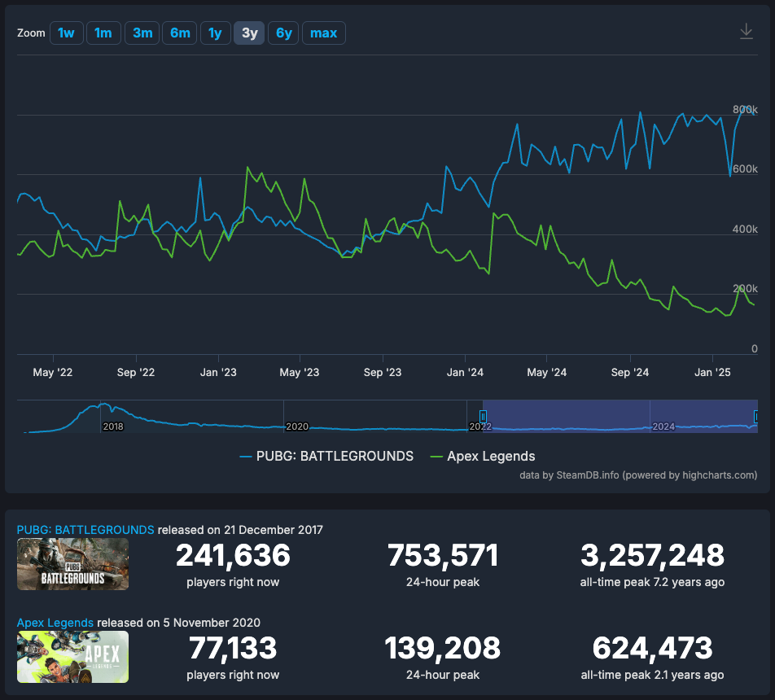Click the Jan '25 x-axis label

pyautogui.click(x=712, y=372)
